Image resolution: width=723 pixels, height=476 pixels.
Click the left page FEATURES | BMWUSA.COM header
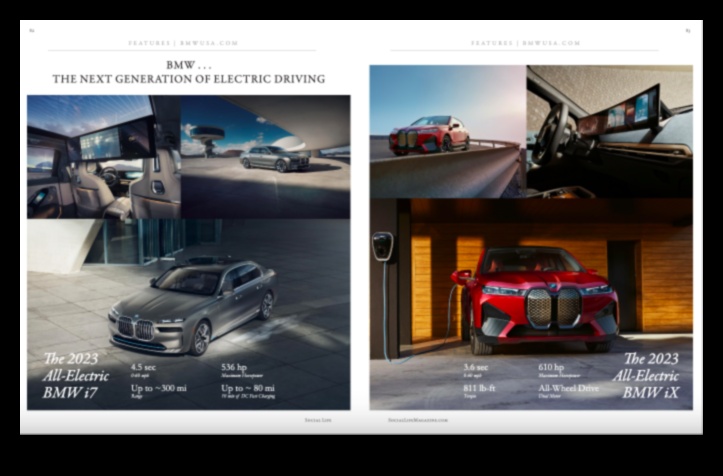[181, 43]
